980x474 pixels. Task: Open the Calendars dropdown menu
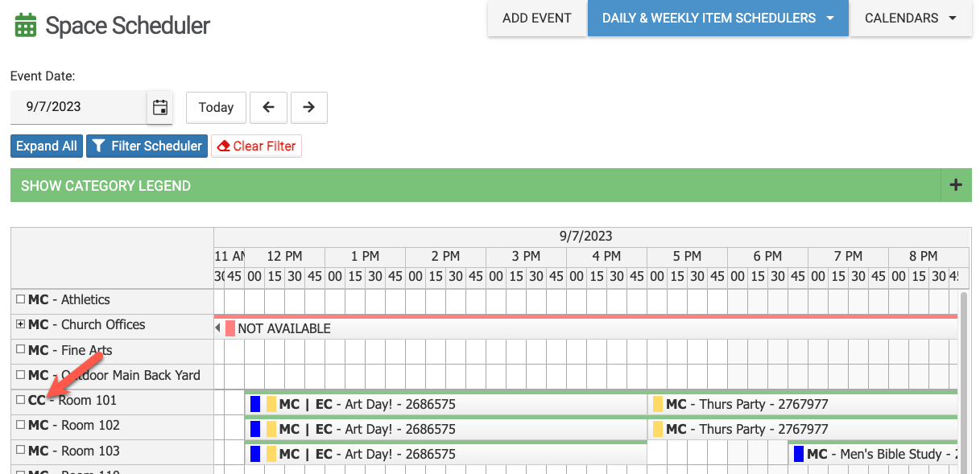click(x=911, y=18)
